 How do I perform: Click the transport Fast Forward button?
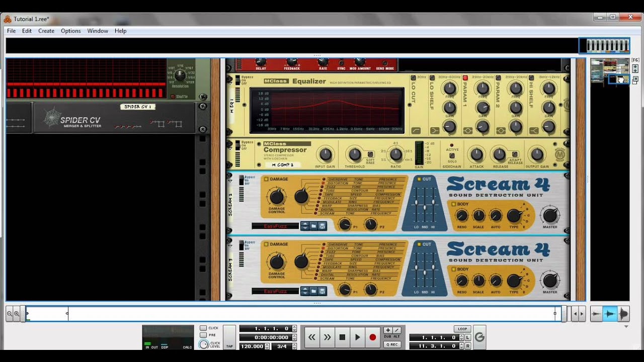tap(327, 337)
